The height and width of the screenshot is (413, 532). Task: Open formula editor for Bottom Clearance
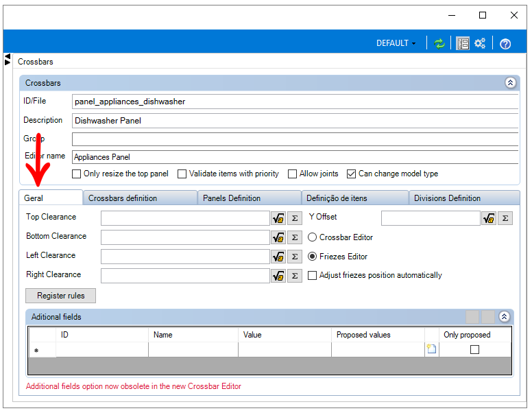278,237
